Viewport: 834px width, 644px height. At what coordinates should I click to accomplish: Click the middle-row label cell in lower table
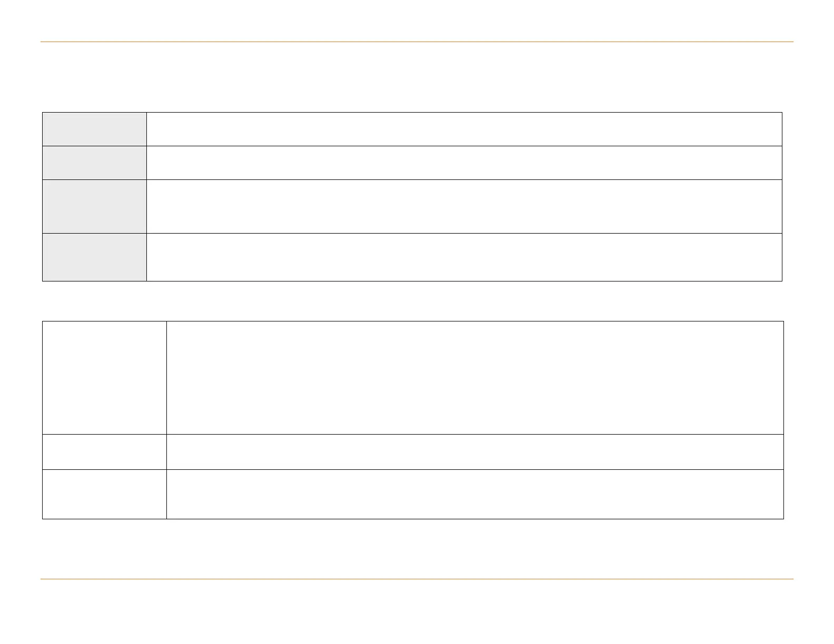pyautogui.click(x=104, y=451)
